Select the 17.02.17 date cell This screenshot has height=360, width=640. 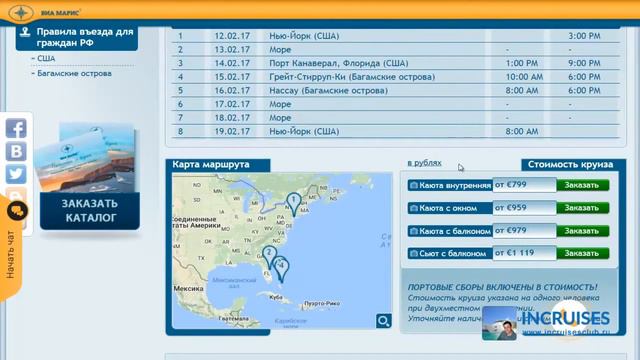[x=232, y=104]
